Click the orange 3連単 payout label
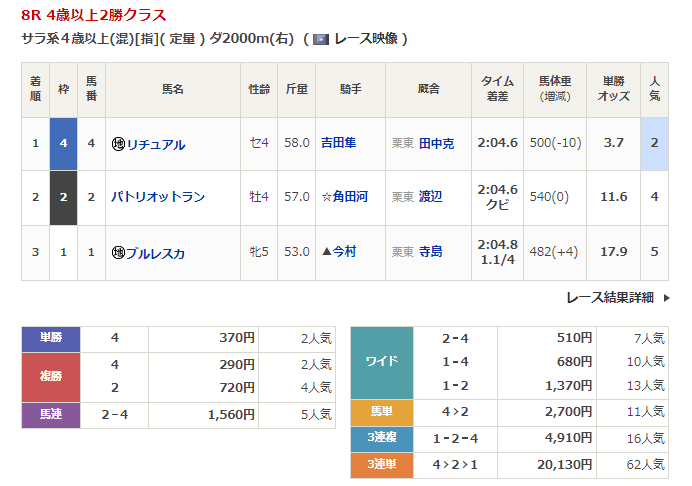The width and height of the screenshot is (692, 486). pos(382,464)
